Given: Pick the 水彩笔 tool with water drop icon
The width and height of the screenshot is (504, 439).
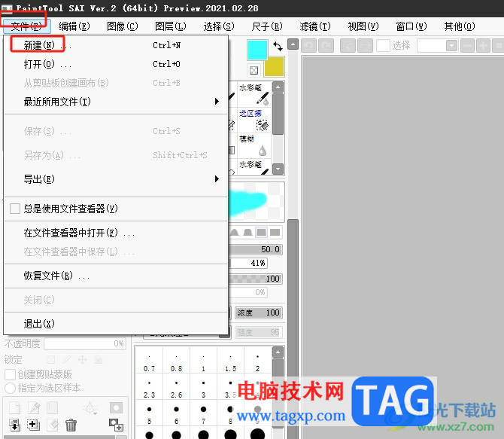Looking at the screenshot, I should point(254,94).
